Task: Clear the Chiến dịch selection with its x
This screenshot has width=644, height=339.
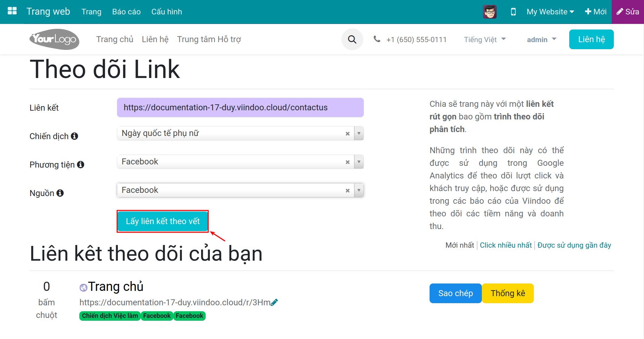Action: [x=347, y=133]
